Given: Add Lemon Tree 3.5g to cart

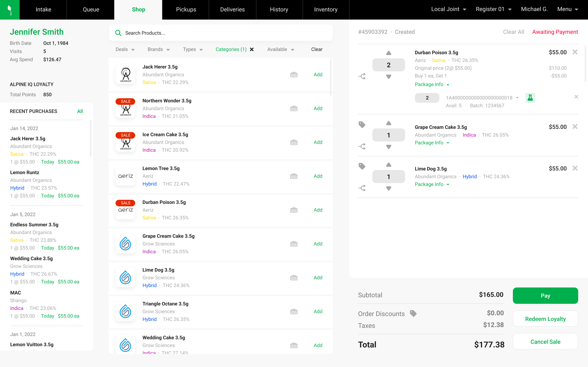Looking at the screenshot, I should coord(318,176).
